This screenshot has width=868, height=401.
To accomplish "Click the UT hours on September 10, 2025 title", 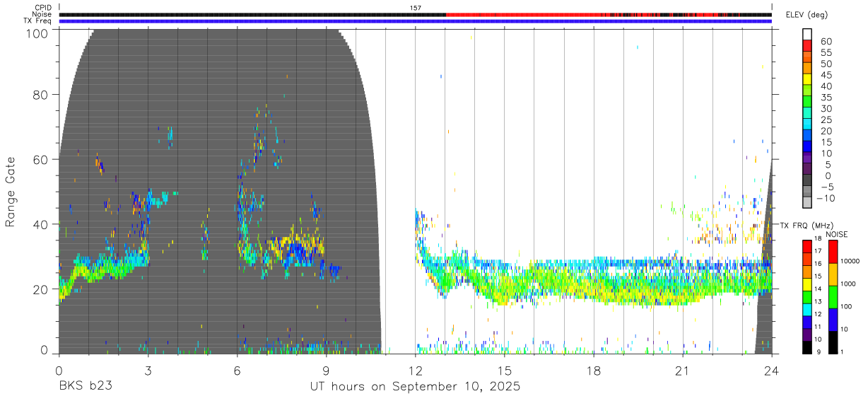I will click(416, 387).
